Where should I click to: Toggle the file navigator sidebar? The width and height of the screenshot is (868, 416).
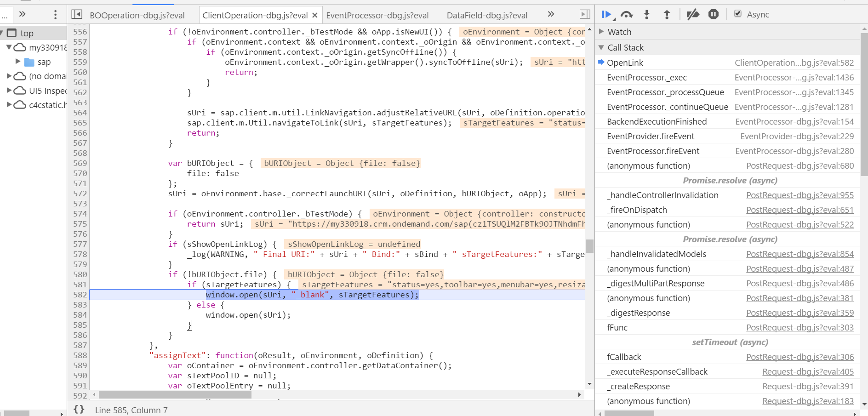pyautogui.click(x=77, y=15)
